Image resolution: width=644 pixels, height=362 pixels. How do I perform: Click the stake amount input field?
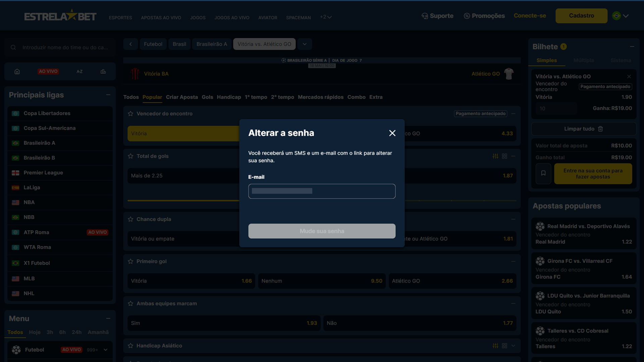click(556, 109)
